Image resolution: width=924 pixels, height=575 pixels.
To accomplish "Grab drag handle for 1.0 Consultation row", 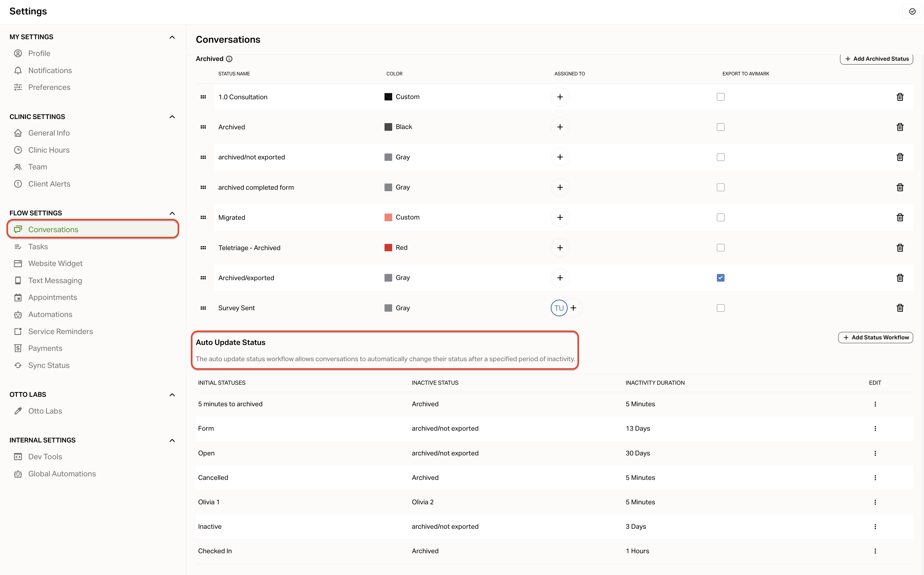I will click(x=203, y=97).
